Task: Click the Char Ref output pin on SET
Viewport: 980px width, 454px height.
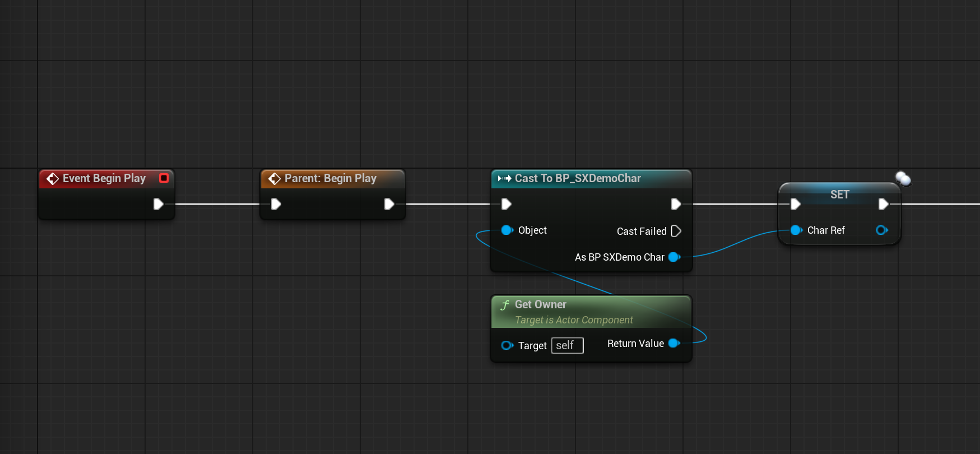Action: 881,230
